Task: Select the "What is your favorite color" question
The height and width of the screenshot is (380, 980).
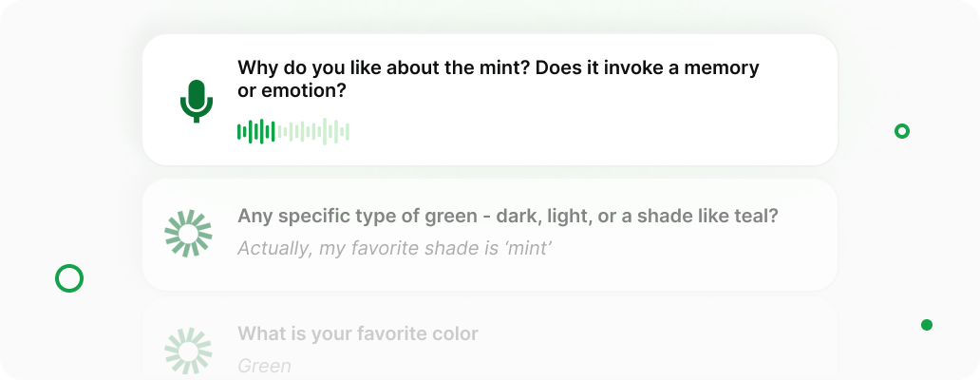Action: (358, 333)
